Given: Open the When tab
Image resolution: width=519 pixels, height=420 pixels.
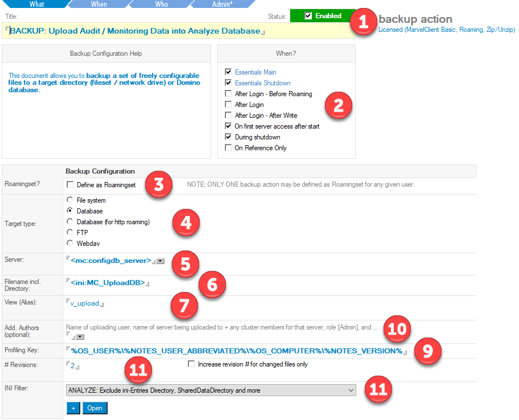Looking at the screenshot, I should coord(99,4).
